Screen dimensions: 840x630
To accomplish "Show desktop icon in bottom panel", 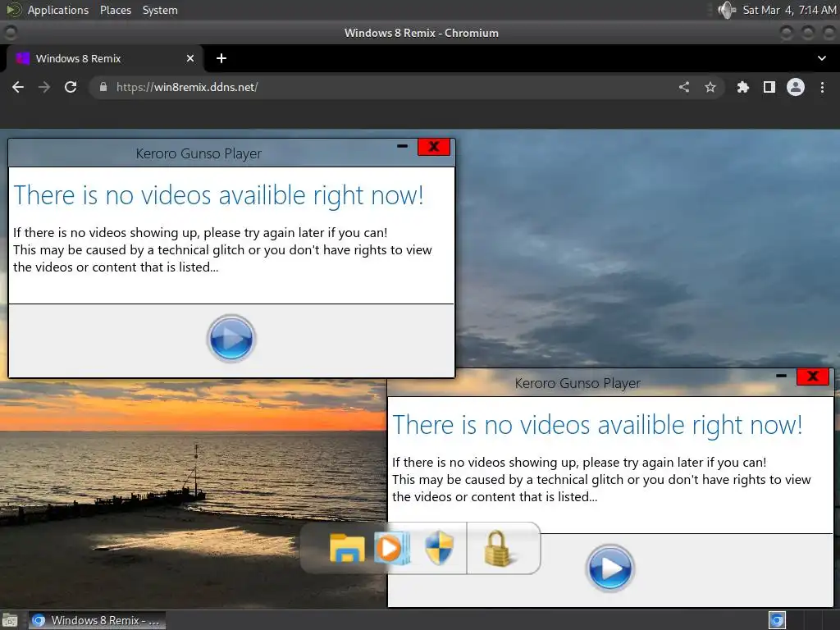I will tap(10, 620).
